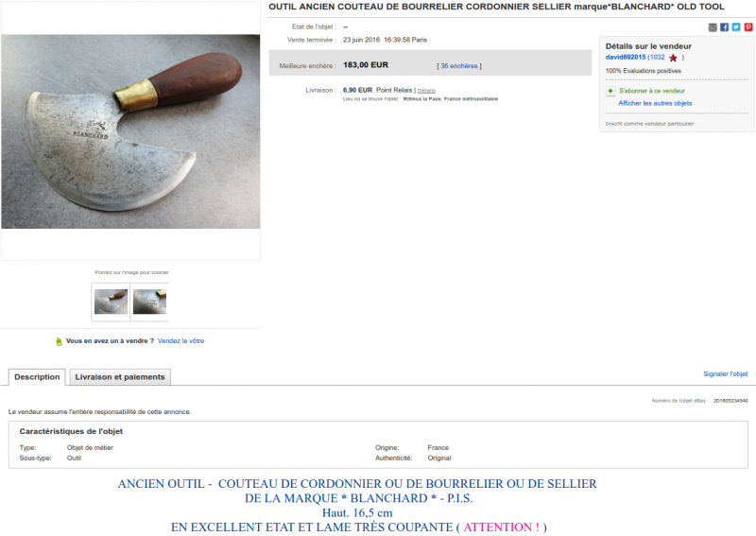Open the Description tab
The image size is (756, 536).
(37, 377)
